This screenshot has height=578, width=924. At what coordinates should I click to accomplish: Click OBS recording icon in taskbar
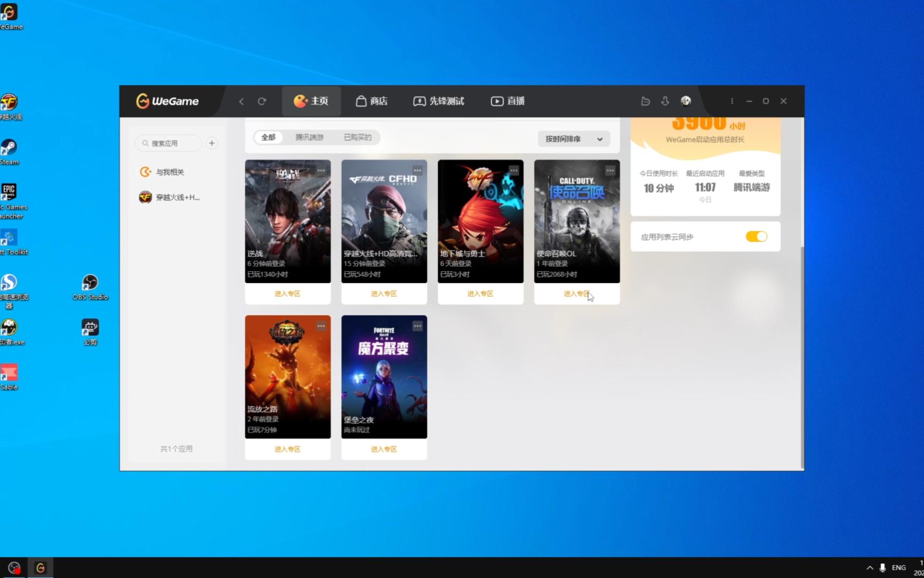pyautogui.click(x=14, y=568)
